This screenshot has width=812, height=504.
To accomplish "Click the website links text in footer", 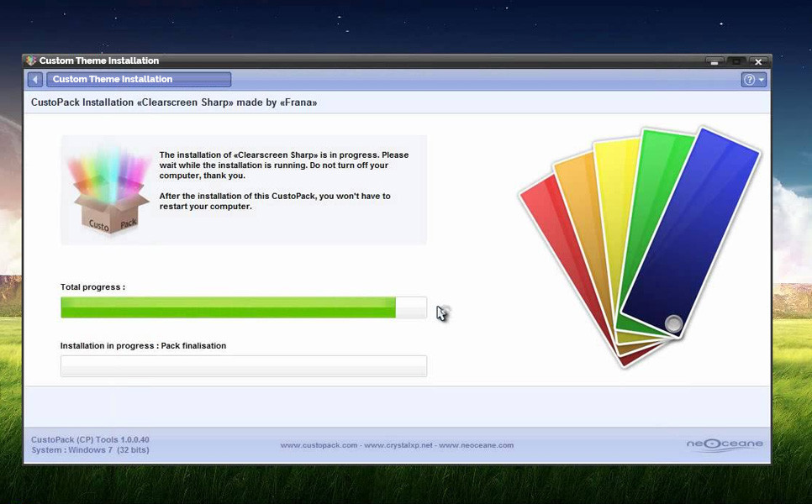I will pyautogui.click(x=398, y=445).
